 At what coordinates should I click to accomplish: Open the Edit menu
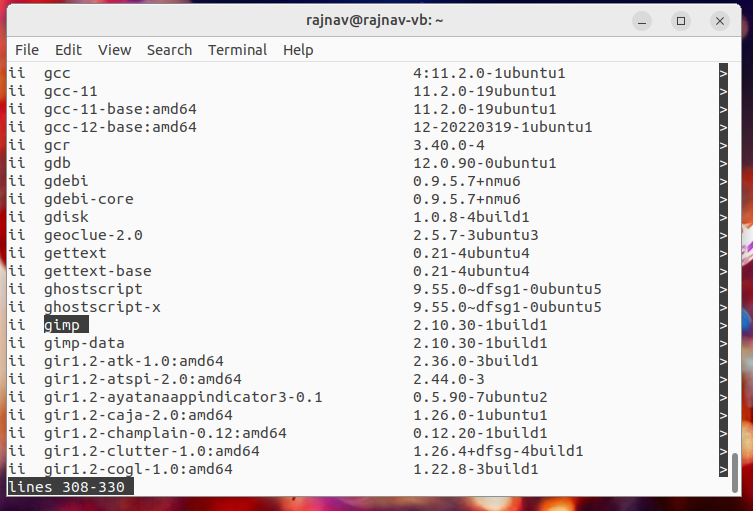tap(68, 50)
